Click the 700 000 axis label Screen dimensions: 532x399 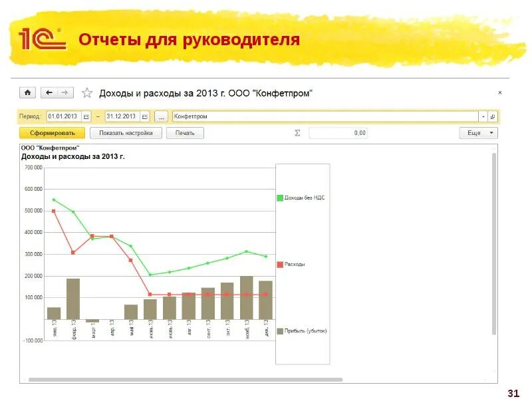pos(33,168)
